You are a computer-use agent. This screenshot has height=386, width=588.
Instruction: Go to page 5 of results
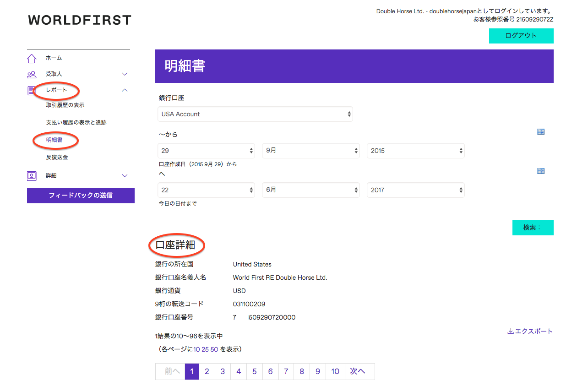tap(254, 371)
